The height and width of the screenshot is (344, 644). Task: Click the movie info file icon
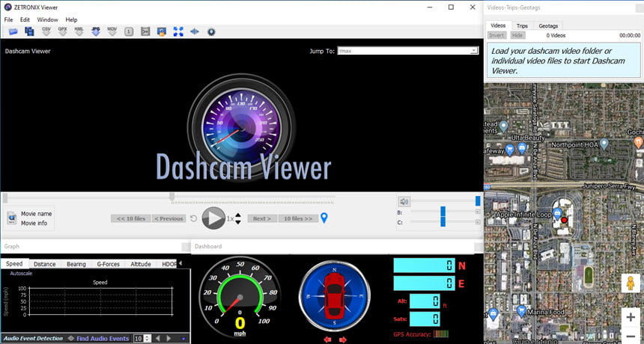12,218
